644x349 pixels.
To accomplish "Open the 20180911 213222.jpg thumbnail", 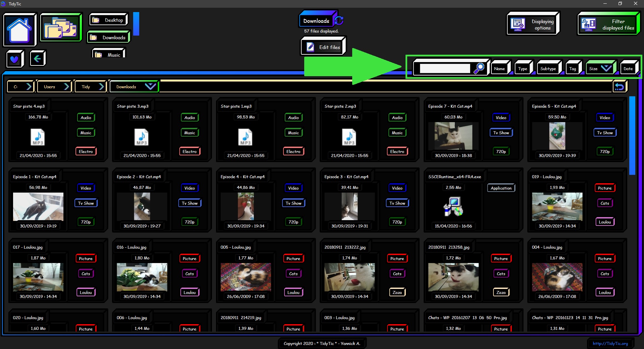I will [x=350, y=277].
